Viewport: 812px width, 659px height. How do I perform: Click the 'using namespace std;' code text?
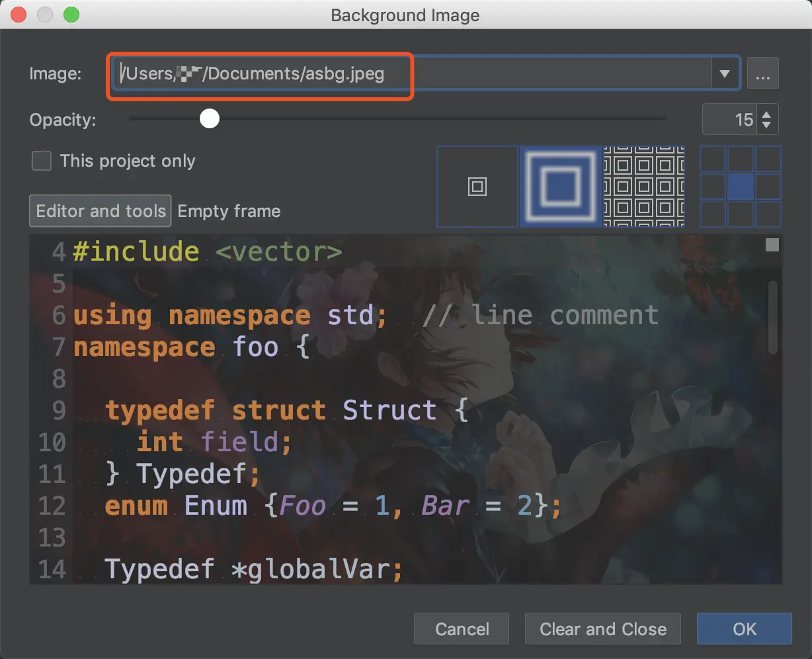click(x=230, y=315)
